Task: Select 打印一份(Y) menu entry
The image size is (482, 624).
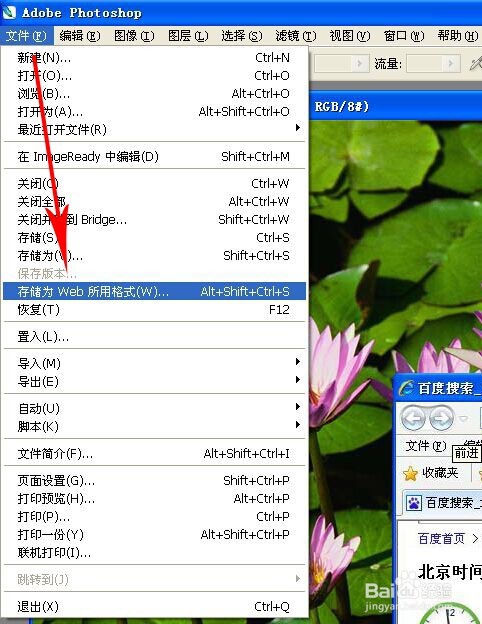Action: tap(154, 534)
